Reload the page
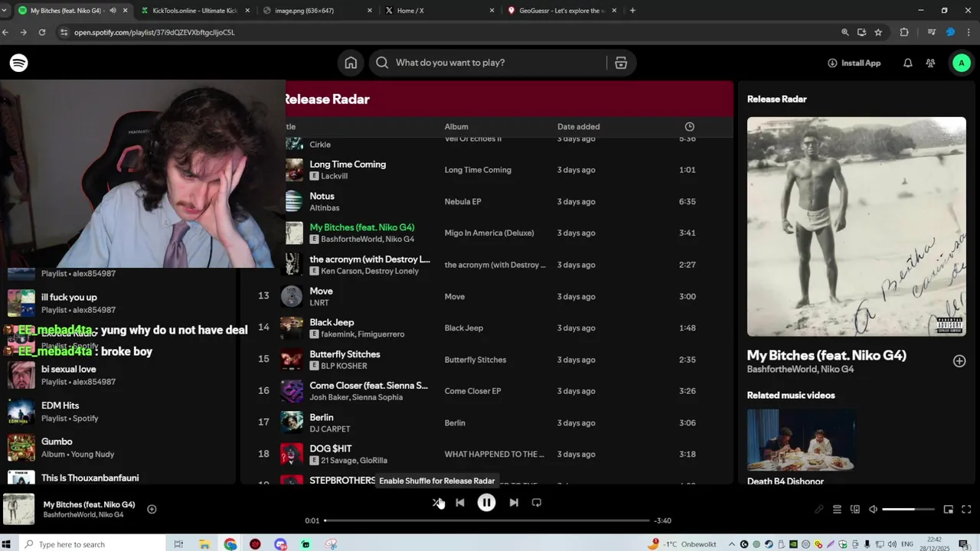The image size is (980, 551). pos(42,32)
